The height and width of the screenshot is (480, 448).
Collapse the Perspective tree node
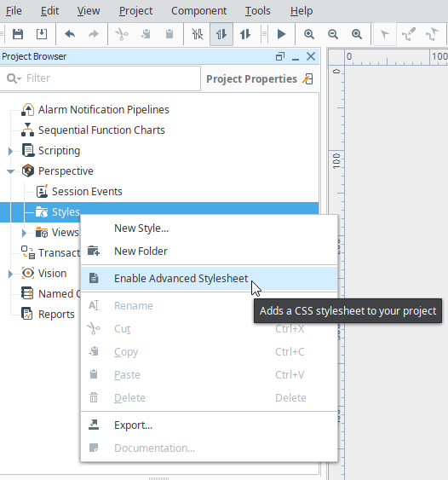point(11,171)
